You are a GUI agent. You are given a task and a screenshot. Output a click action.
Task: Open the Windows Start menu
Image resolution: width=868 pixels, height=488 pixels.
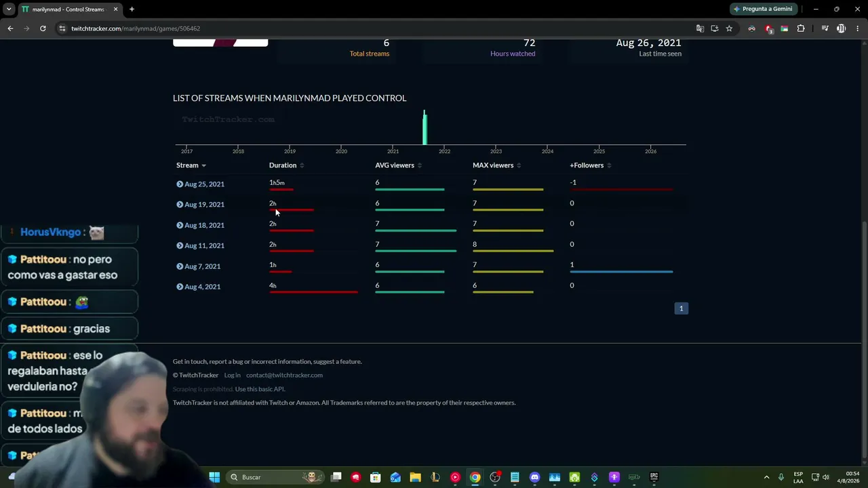coord(214,477)
